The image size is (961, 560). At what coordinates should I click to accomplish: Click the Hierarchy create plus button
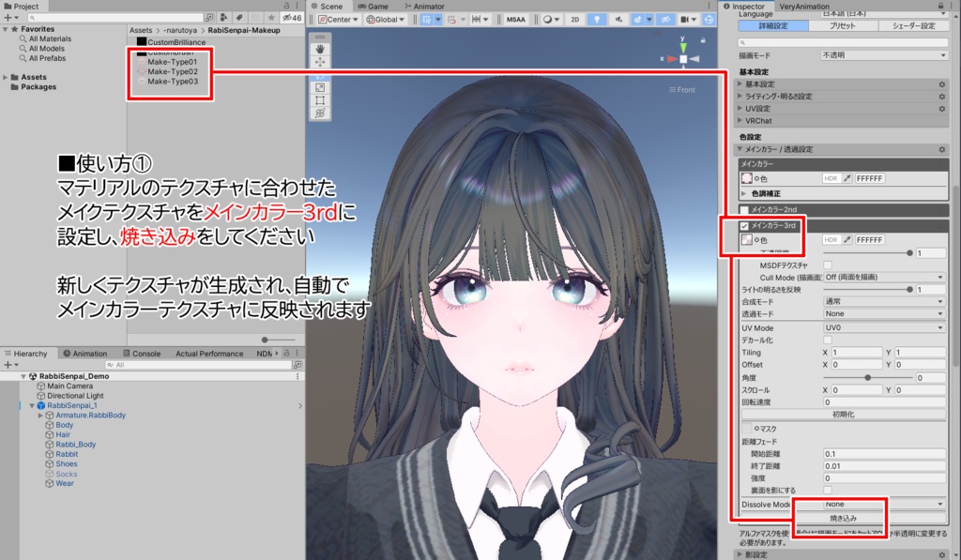coord(11,365)
